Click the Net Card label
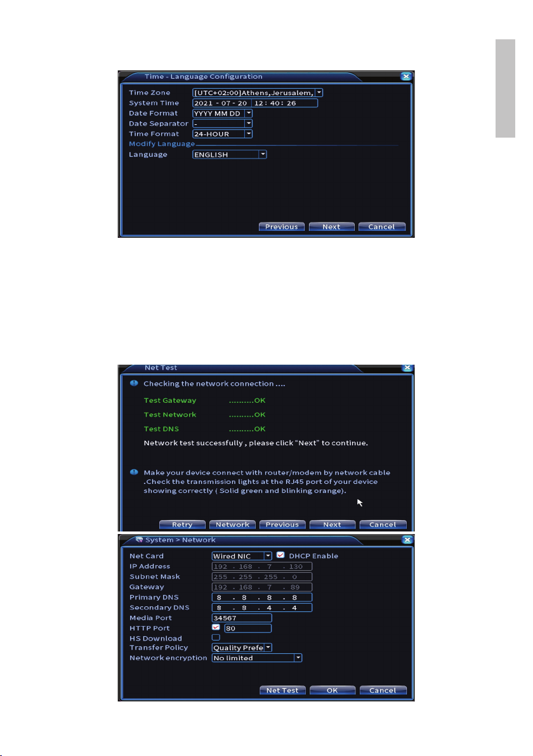The image size is (533, 756). tap(147, 556)
